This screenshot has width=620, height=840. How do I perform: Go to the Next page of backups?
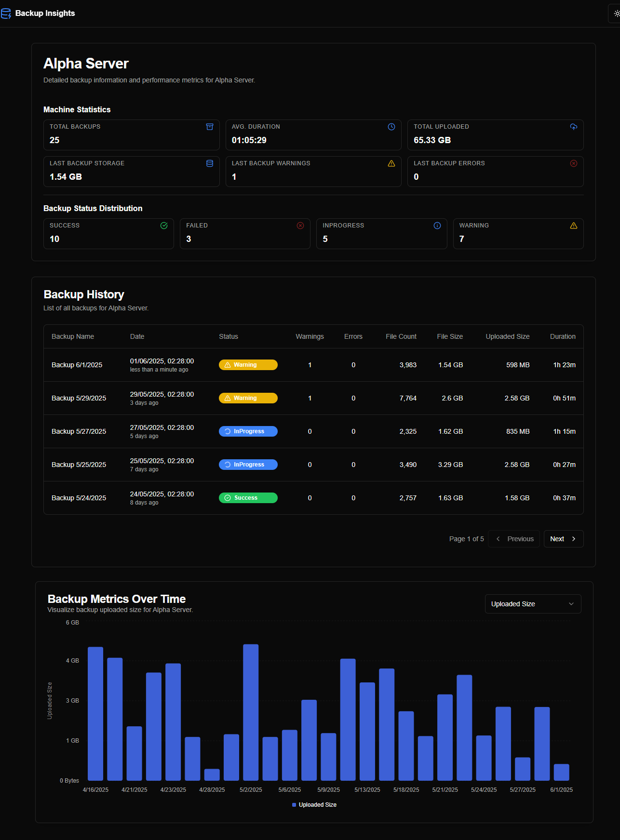(563, 539)
